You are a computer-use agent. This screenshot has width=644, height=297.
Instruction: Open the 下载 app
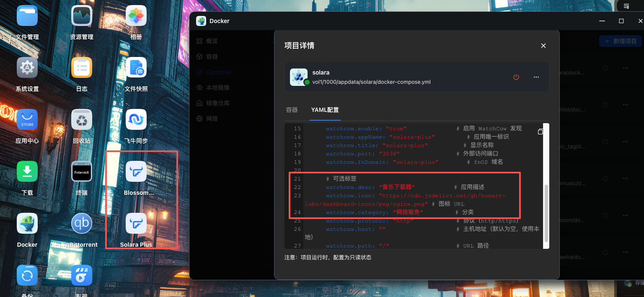tap(27, 172)
